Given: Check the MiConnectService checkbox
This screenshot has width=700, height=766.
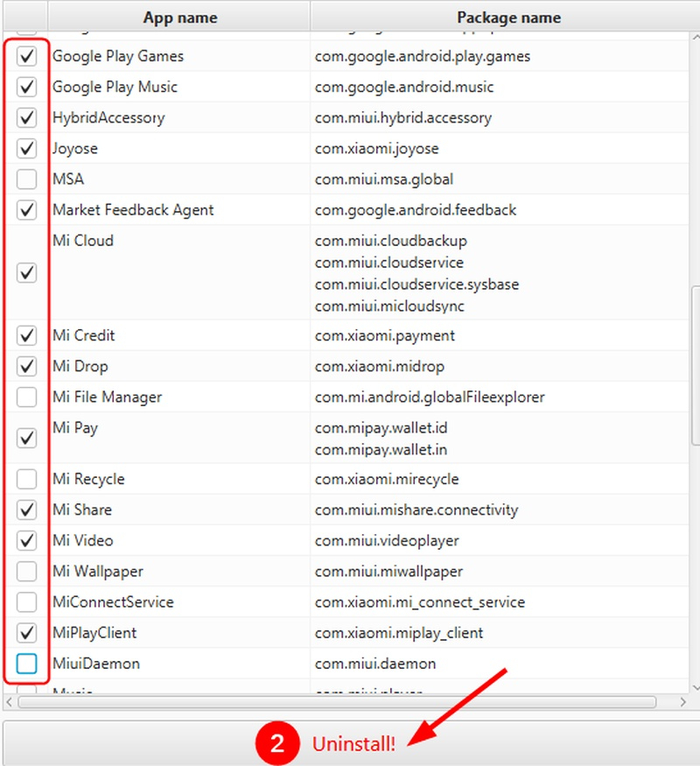Looking at the screenshot, I should pos(27,602).
